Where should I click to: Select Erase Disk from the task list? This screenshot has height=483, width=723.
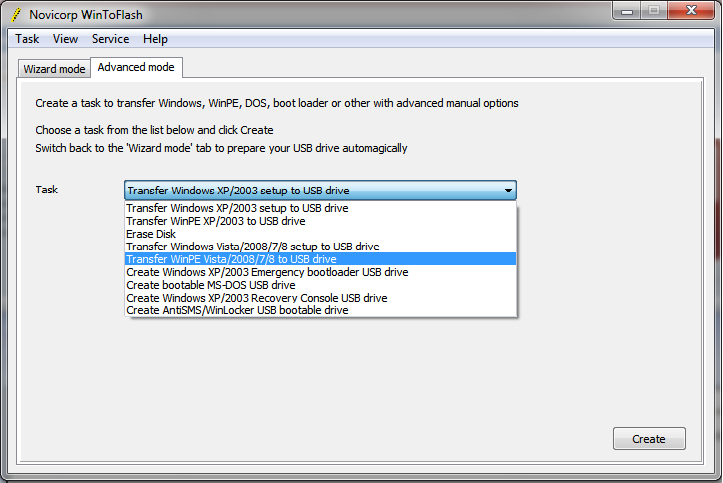(320, 234)
